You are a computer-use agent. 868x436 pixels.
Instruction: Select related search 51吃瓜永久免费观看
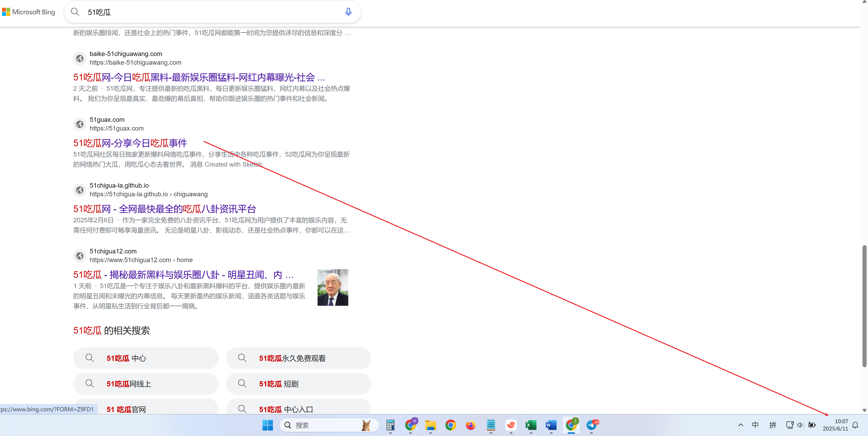pos(298,358)
